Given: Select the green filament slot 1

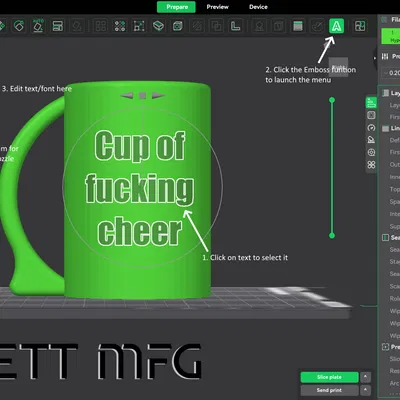Looking at the screenshot, I should pos(391,36).
